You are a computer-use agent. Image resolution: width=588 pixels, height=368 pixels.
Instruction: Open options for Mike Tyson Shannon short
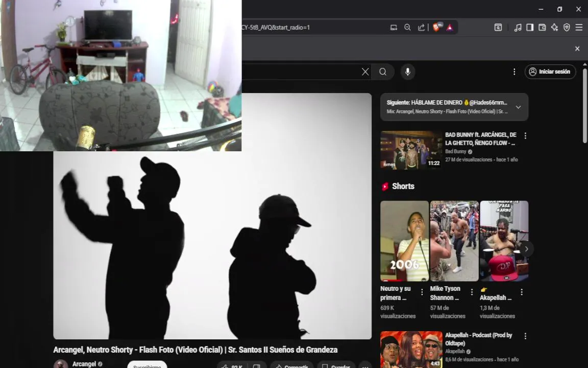pos(472,292)
